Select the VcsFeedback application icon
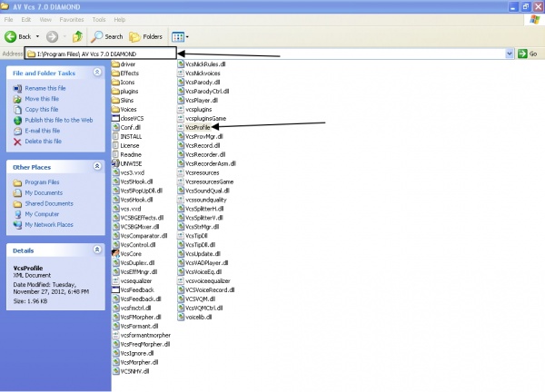The height and width of the screenshot is (392, 545). [x=115, y=290]
